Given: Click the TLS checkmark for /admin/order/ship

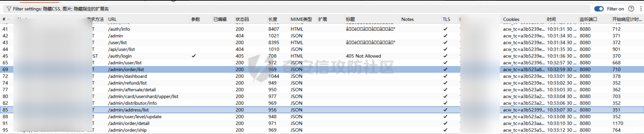Looking at the screenshot, I should [x=445, y=130].
